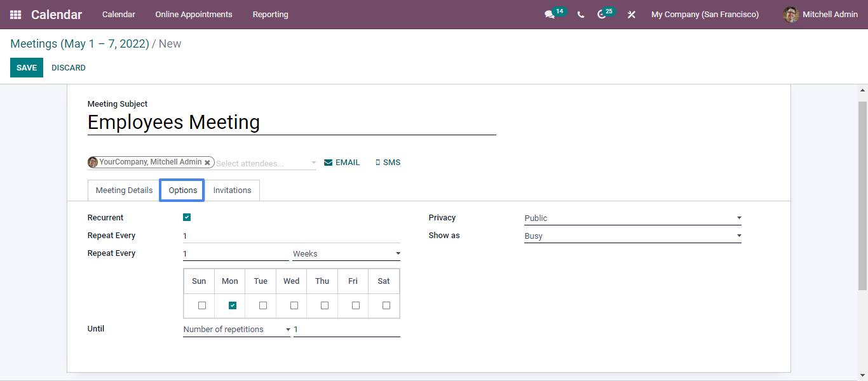Check the Tue weekday checkbox
The width and height of the screenshot is (868, 381).
tap(263, 305)
